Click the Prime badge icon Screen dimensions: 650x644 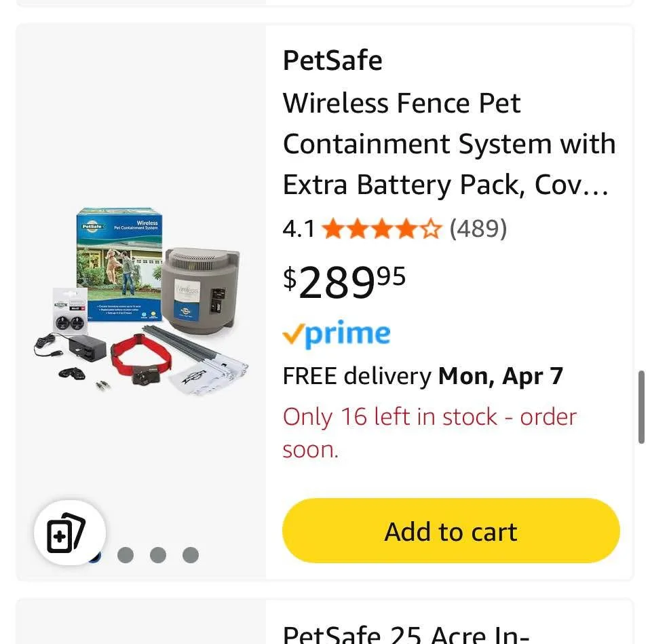click(336, 333)
